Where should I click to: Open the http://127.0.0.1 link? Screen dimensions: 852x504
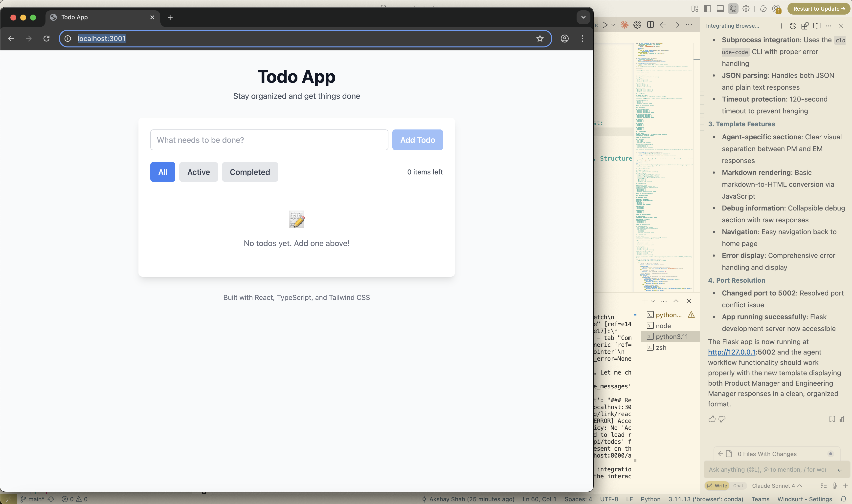[x=731, y=352]
